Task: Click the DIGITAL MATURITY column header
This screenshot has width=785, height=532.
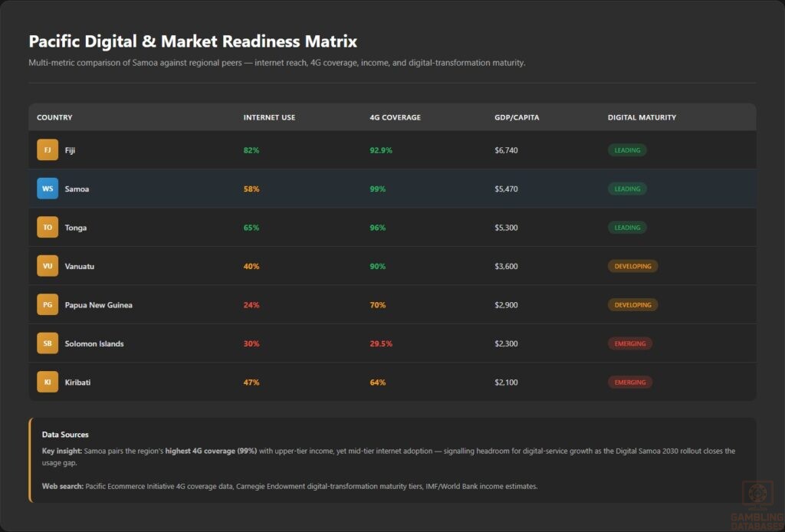Action: [x=642, y=117]
